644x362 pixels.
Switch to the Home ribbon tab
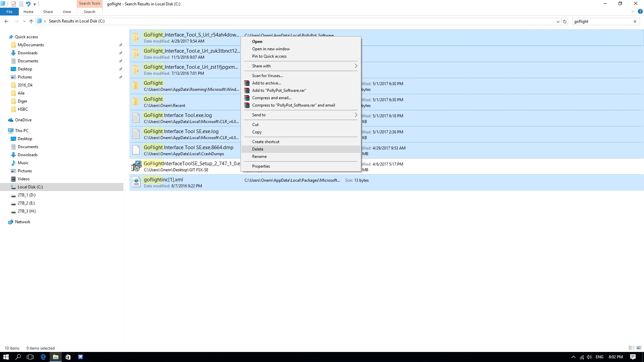[29, 12]
